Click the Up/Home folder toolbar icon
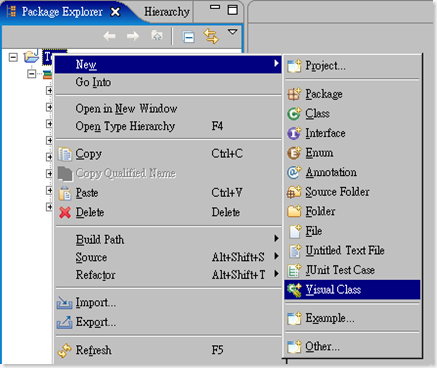437x368 pixels. click(x=157, y=35)
